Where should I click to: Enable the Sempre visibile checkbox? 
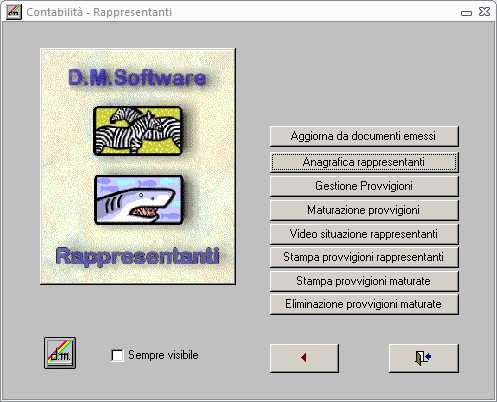coord(117,355)
